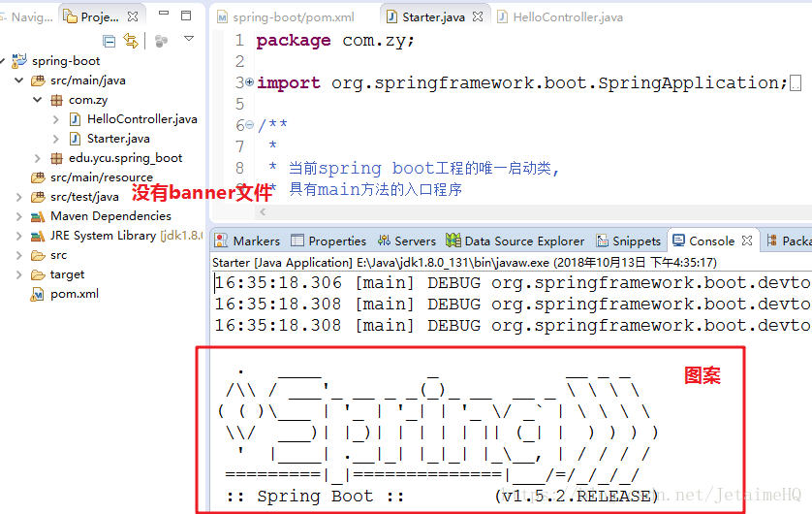Click Maven Dependencies library icon
Image resolution: width=812 pixels, height=514 pixels.
tap(37, 216)
